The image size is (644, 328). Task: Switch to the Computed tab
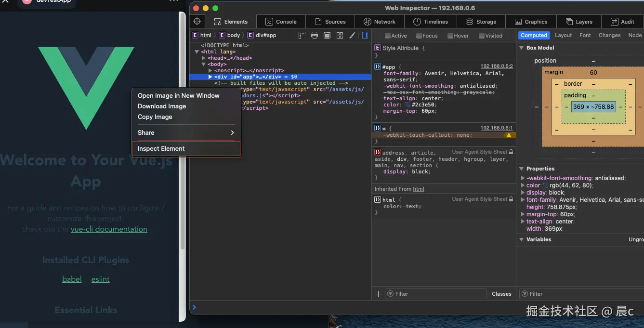tap(534, 35)
